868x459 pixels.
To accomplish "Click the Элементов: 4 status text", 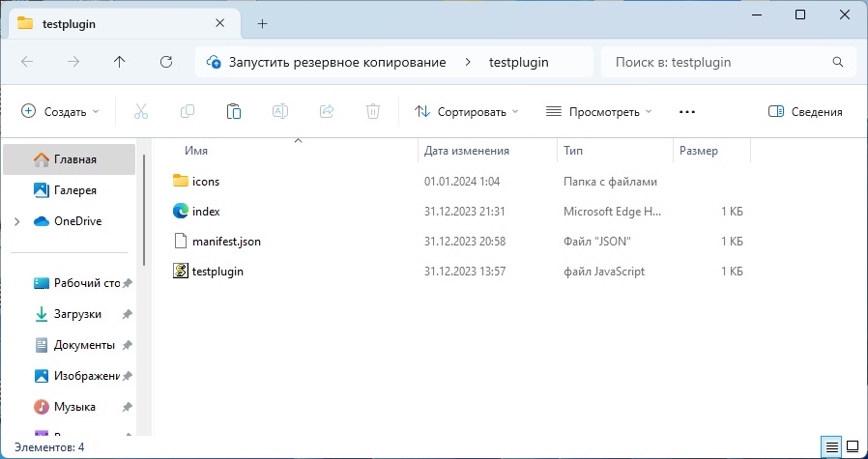I will pos(49,447).
